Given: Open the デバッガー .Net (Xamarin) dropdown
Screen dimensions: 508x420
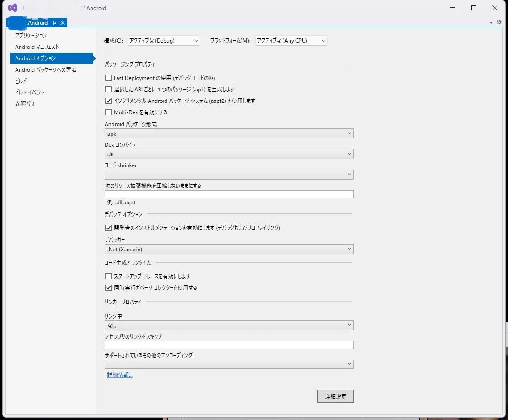Looking at the screenshot, I should [229, 250].
